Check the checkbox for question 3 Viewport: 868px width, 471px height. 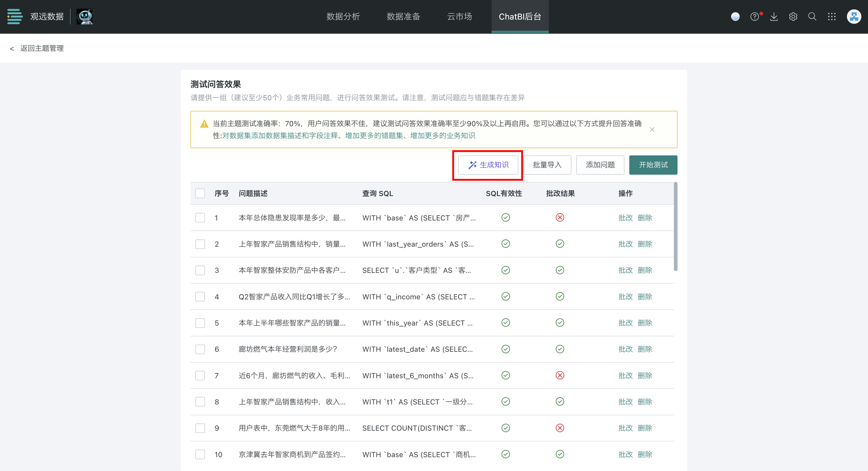[200, 270]
